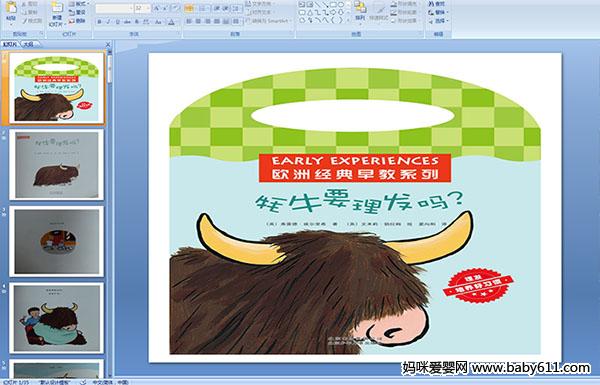Screen dimensions: 600x385
Task: Increase font size with Grow Font icon
Action: (x=157, y=8)
